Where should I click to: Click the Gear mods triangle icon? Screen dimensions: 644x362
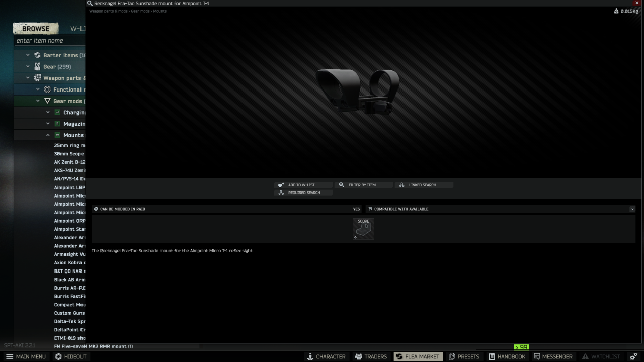47,101
